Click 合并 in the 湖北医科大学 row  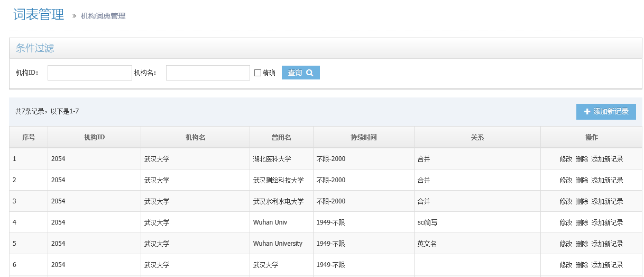pos(424,159)
